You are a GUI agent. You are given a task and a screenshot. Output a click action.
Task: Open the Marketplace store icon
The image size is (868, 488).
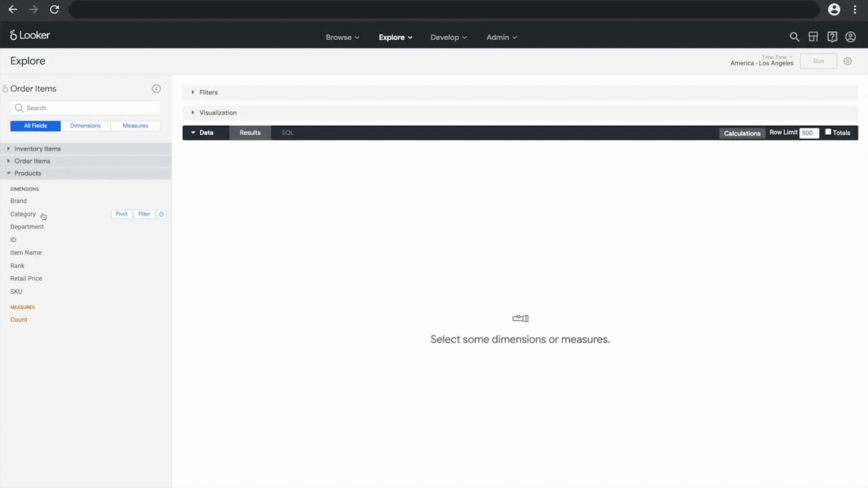pyautogui.click(x=813, y=37)
